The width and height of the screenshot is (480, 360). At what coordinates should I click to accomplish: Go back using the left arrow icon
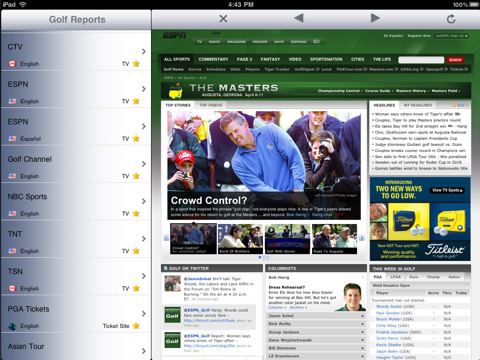299,18
